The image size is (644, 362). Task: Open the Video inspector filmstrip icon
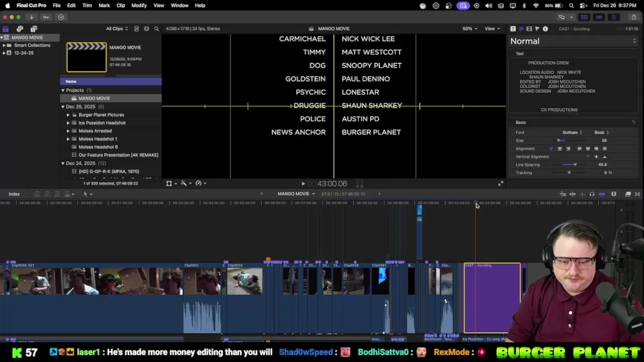coord(529,29)
